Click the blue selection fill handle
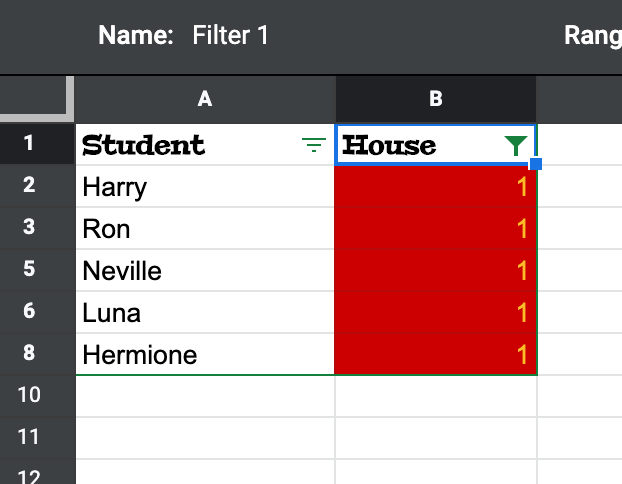This screenshot has height=484, width=622. [536, 164]
